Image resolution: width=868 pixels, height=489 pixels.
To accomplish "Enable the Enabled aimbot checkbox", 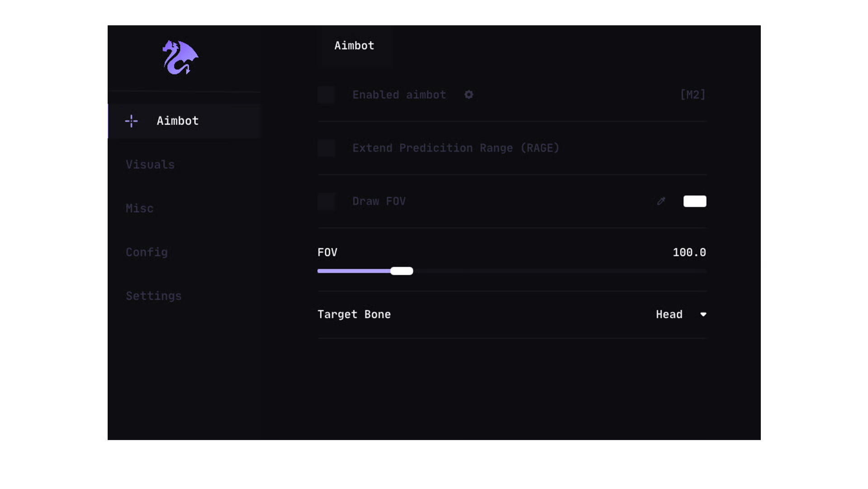I will [x=326, y=95].
